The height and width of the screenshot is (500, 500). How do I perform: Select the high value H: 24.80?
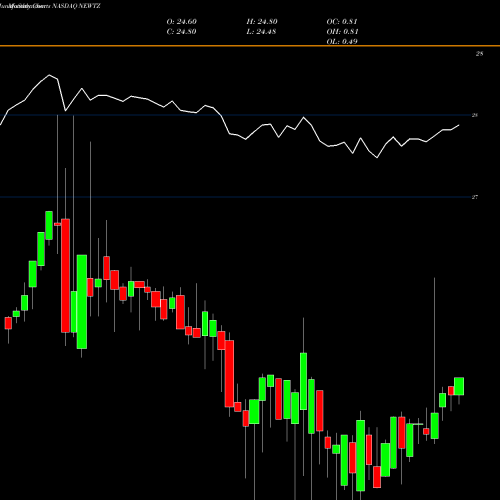coord(262,22)
